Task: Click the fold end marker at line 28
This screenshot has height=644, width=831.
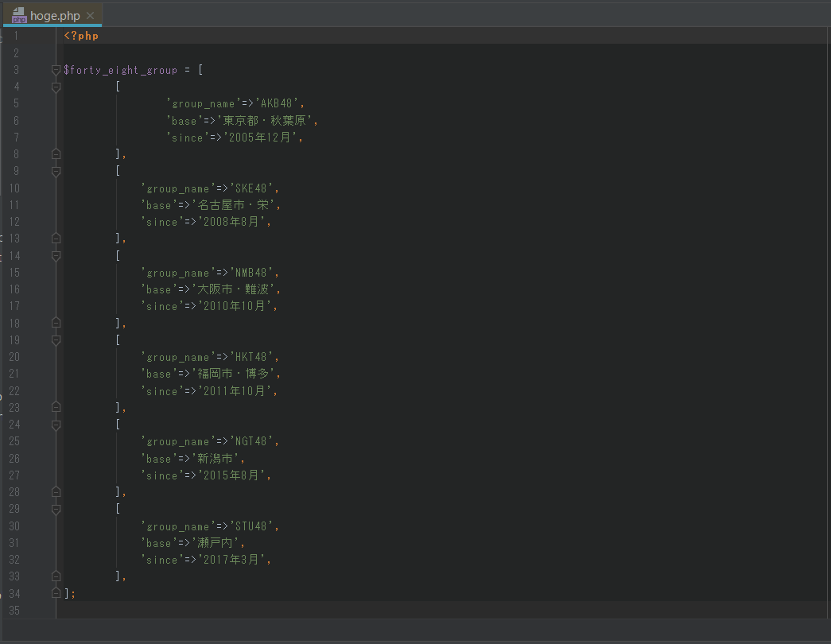Action: click(56, 492)
